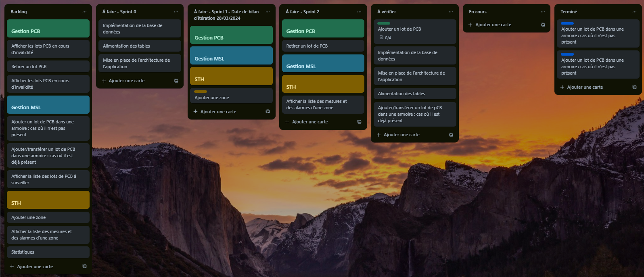Open Ajouter un lot de PCB card in À vérifier
Image resolution: width=644 pixels, height=277 pixels.
click(415, 32)
